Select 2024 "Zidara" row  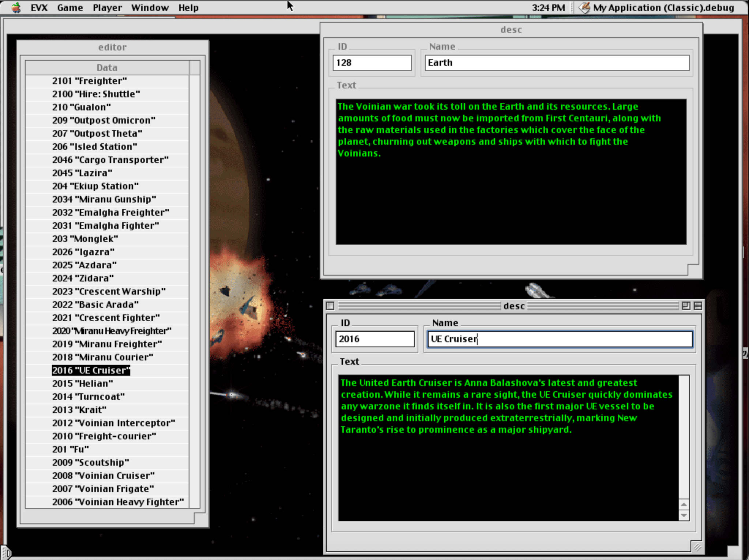pos(107,278)
